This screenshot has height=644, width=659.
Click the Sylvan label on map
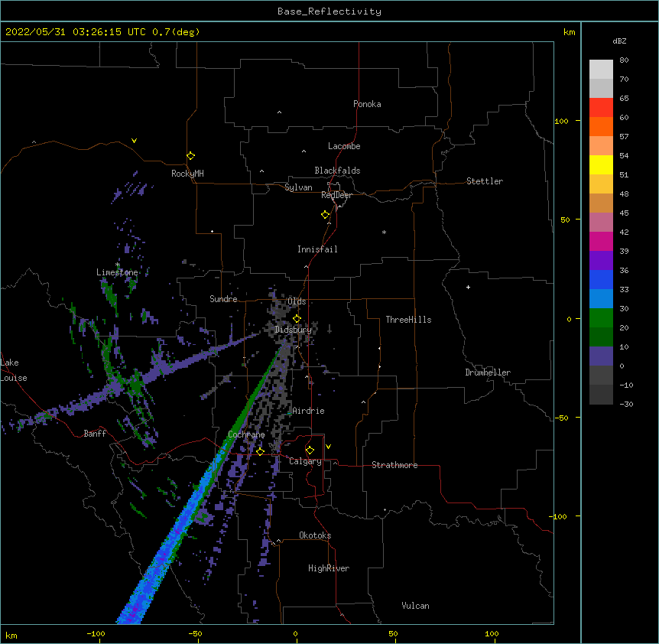(298, 187)
